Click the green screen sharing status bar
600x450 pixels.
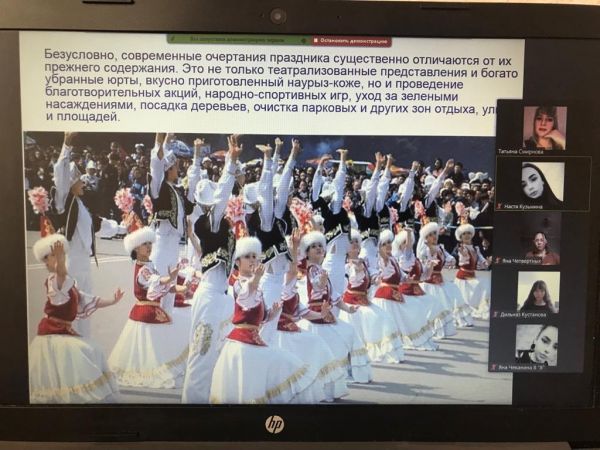(238, 41)
